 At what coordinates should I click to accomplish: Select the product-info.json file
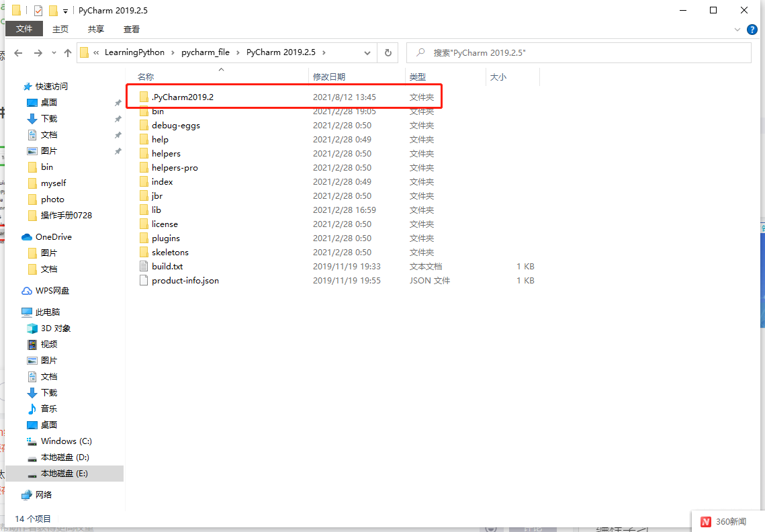click(x=185, y=281)
